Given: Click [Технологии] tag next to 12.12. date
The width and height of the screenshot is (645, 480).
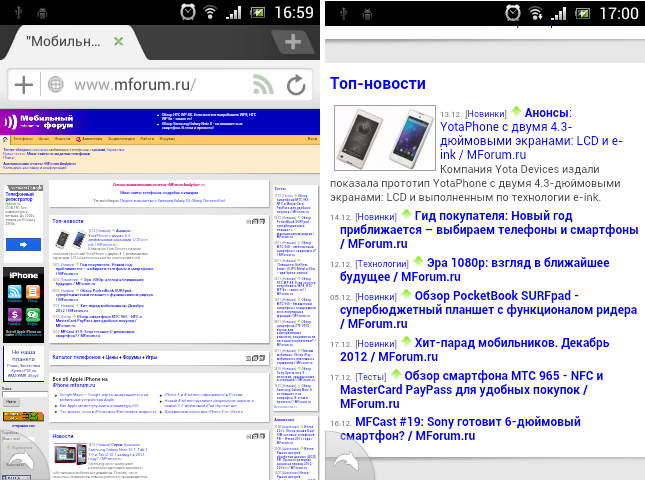Looking at the screenshot, I should tap(382, 264).
